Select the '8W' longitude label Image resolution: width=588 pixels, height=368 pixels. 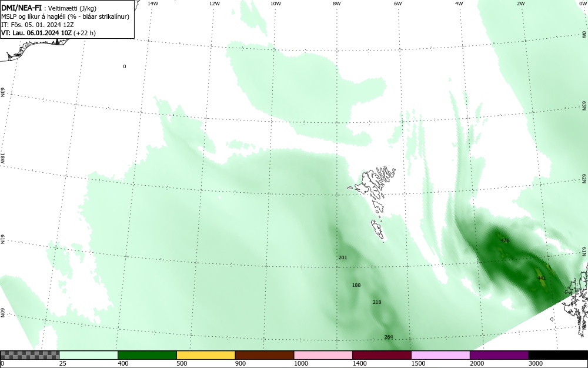(337, 4)
